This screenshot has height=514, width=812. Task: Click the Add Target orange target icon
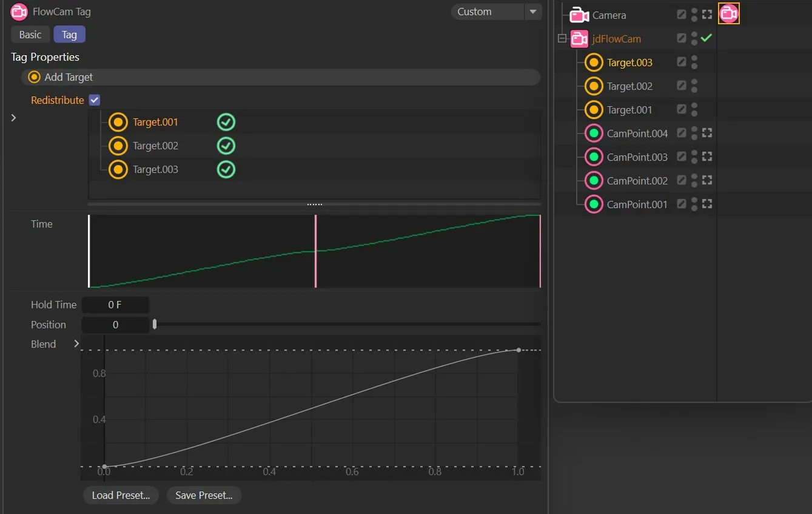click(x=33, y=76)
